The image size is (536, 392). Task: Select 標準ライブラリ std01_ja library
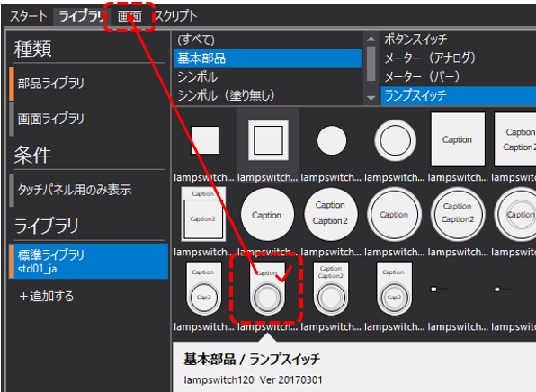click(88, 261)
